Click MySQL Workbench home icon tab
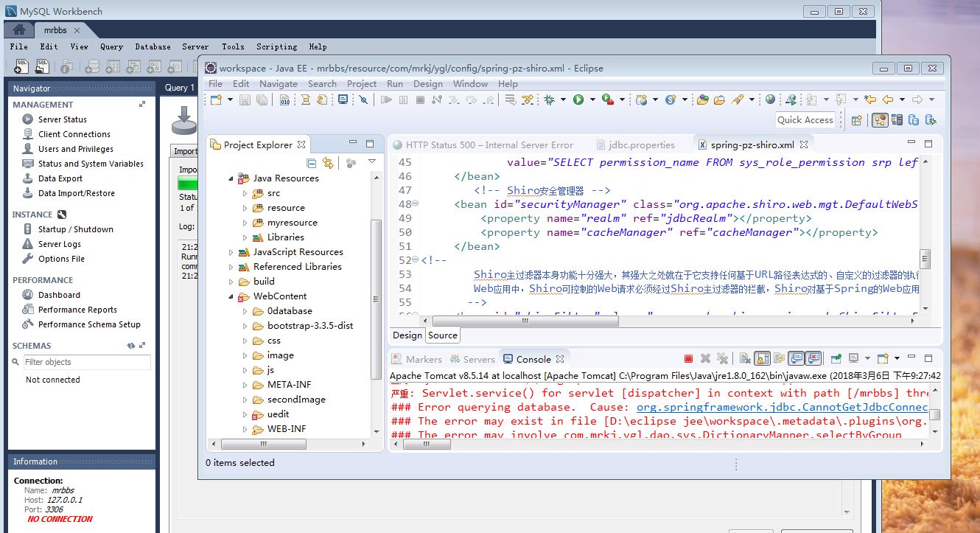Image resolution: width=980 pixels, height=533 pixels. tap(20, 30)
